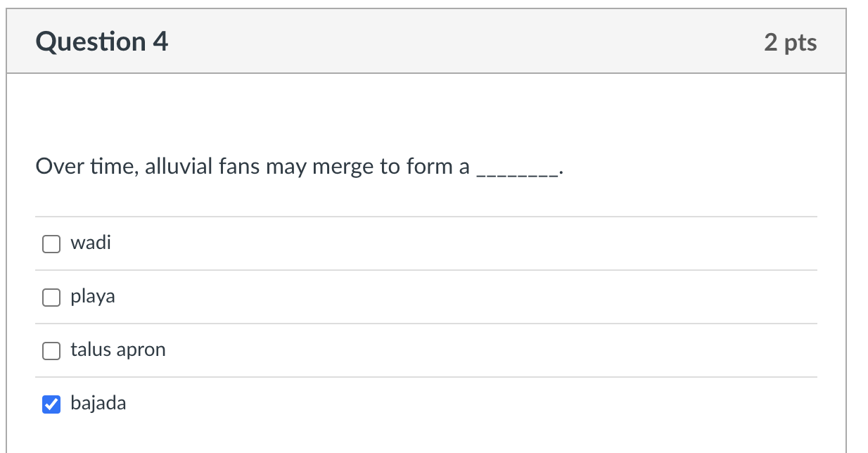
Task: Click the word "Question" in the header
Action: 91,42
